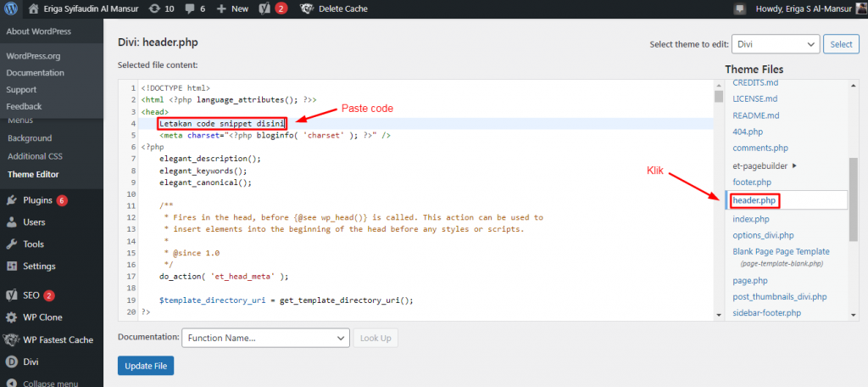Screen dimensions: 868x387
Task: Click the Users person icon
Action: [x=12, y=222]
